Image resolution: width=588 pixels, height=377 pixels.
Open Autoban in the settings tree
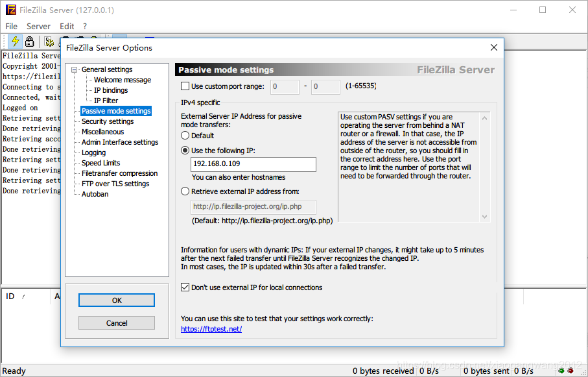95,194
